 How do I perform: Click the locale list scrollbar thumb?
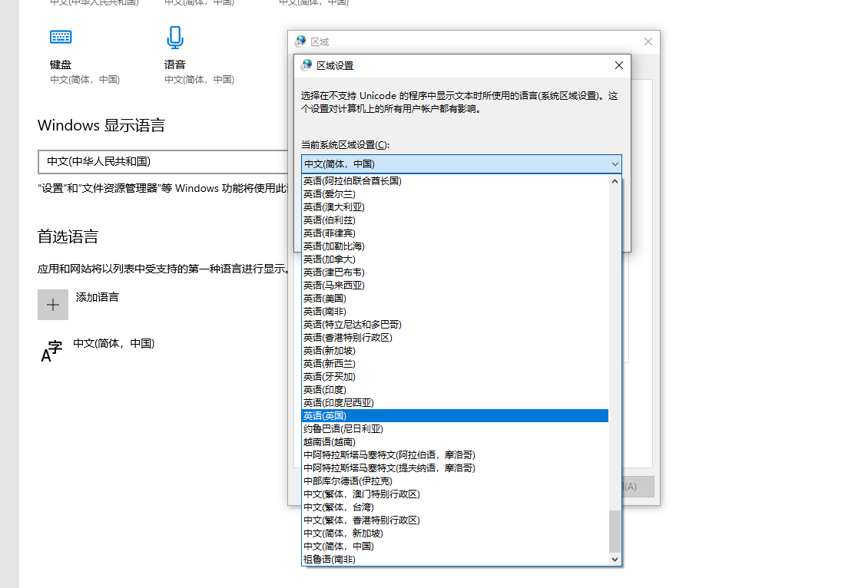(x=615, y=531)
